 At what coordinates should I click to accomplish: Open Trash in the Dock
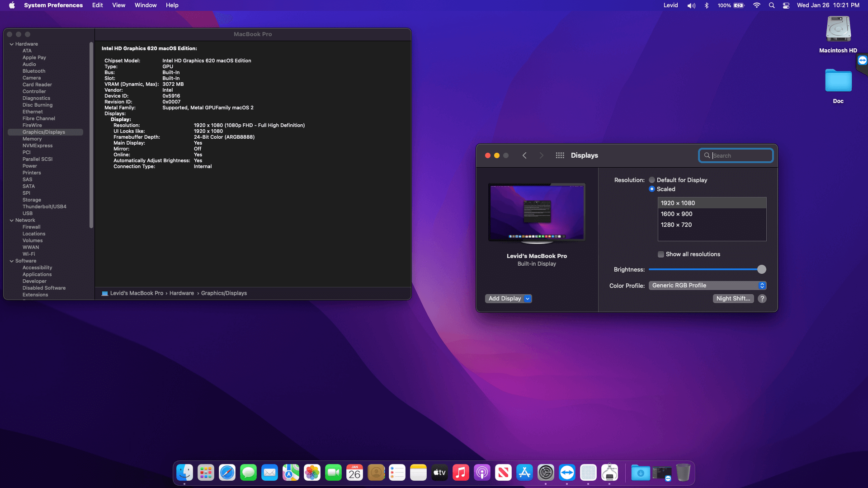[683, 473]
